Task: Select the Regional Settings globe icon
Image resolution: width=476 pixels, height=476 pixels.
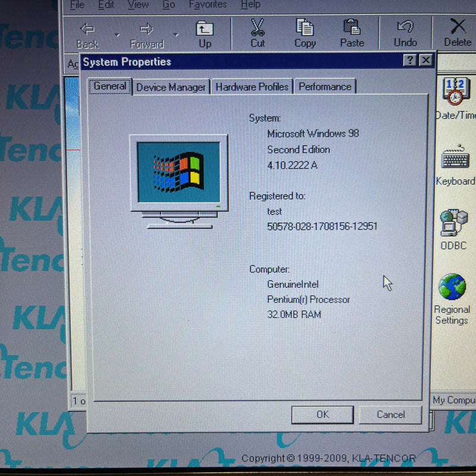Action: pos(452,288)
